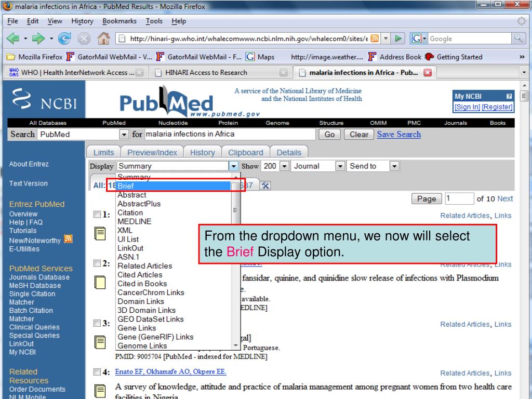Open abstract icon for result 4

tap(100, 391)
